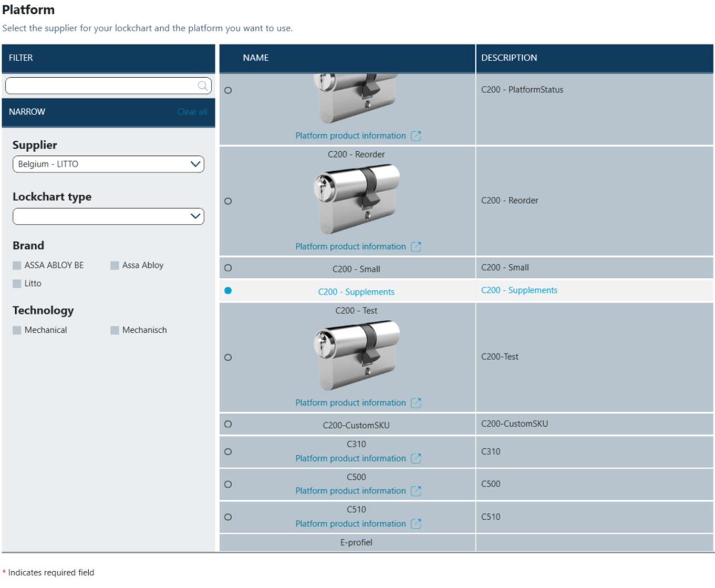Expand the Lockchart type dropdown
This screenshot has height=588, width=715.
pyautogui.click(x=108, y=216)
